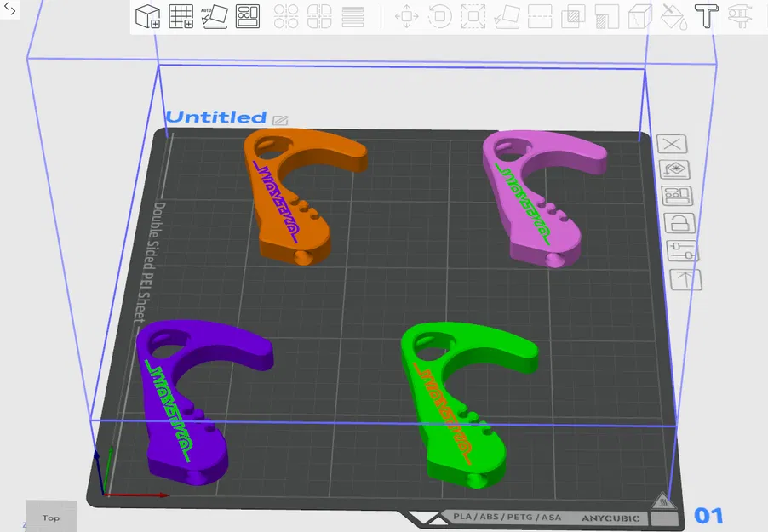The width and height of the screenshot is (768, 532).
Task: Click the Add model cube icon
Action: tap(147, 16)
